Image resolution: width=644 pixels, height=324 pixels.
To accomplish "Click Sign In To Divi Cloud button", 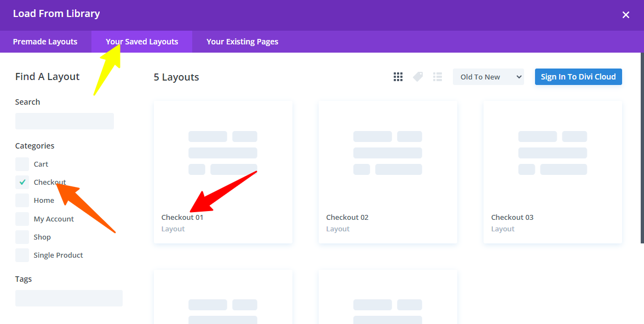I will pyautogui.click(x=578, y=77).
